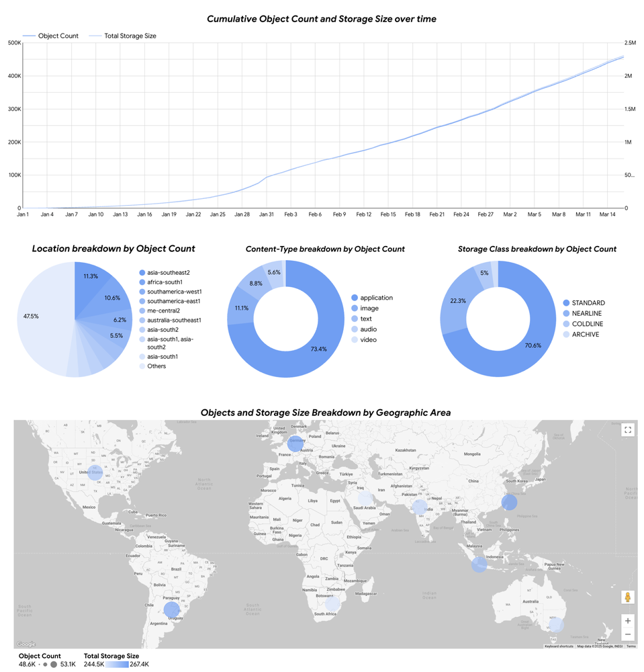Open the Keyboard shortcuts link on the map
The height and width of the screenshot is (672, 644).
click(559, 646)
